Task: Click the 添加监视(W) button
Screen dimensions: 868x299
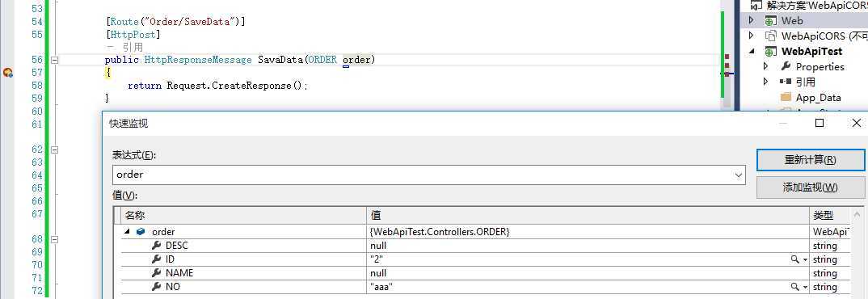Action: pyautogui.click(x=810, y=187)
